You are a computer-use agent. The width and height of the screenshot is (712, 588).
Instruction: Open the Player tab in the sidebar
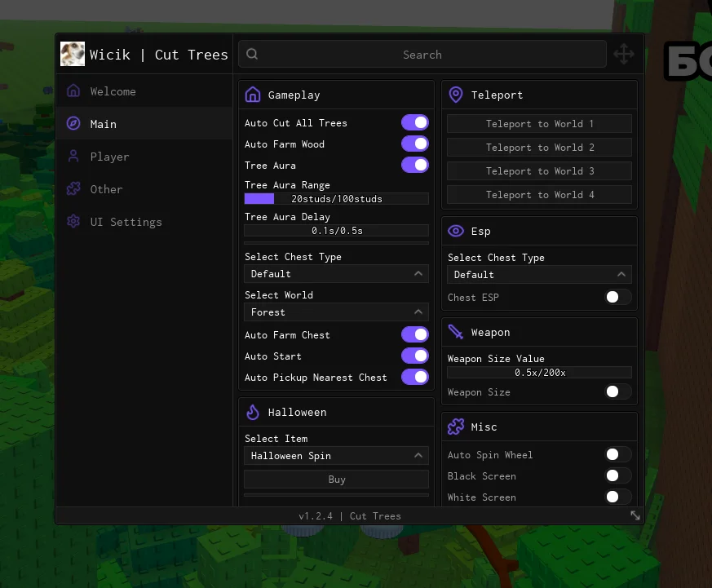[x=109, y=157]
